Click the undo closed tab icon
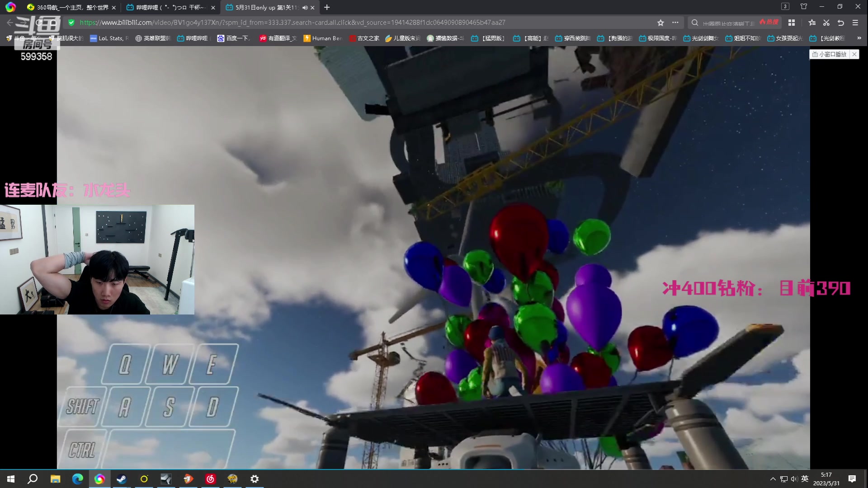The image size is (868, 488). [841, 23]
